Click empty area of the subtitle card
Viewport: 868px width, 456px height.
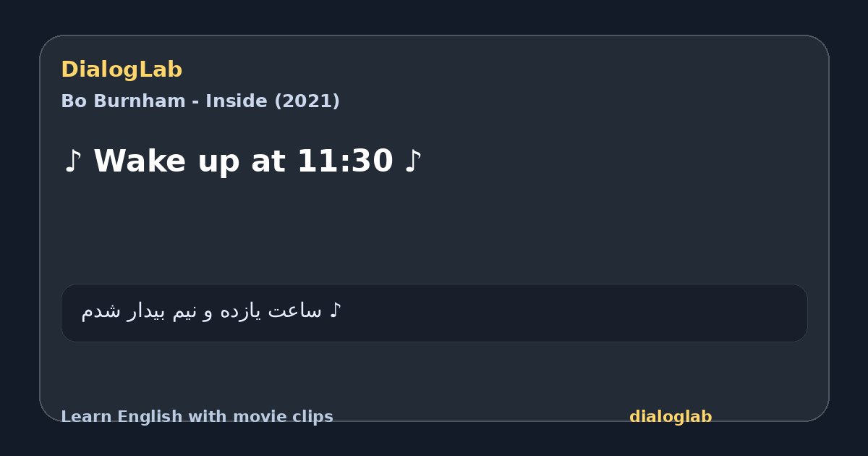pos(579,224)
